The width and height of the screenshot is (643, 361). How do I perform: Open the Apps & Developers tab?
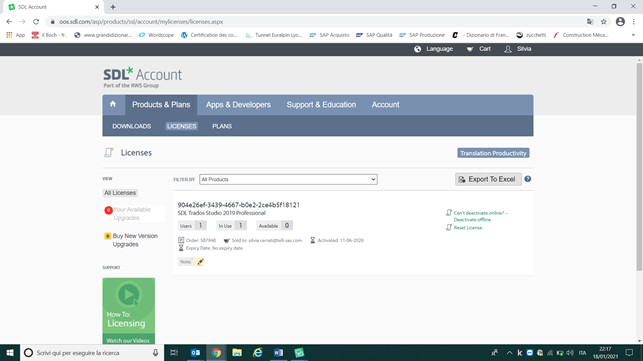(x=238, y=105)
